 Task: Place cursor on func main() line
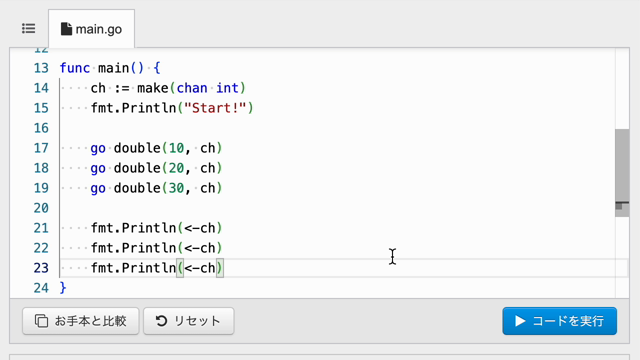[110, 68]
